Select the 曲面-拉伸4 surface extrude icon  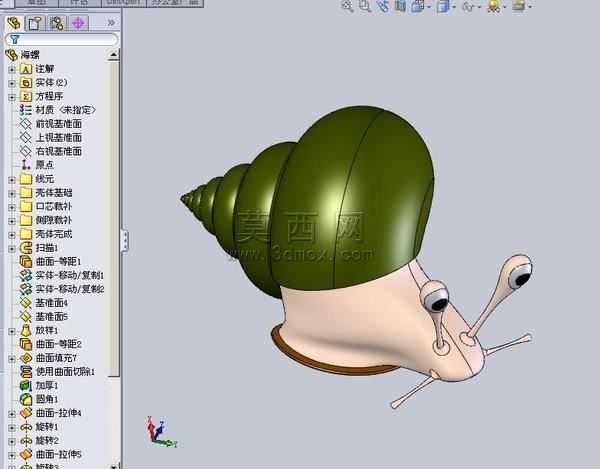[x=26, y=413]
